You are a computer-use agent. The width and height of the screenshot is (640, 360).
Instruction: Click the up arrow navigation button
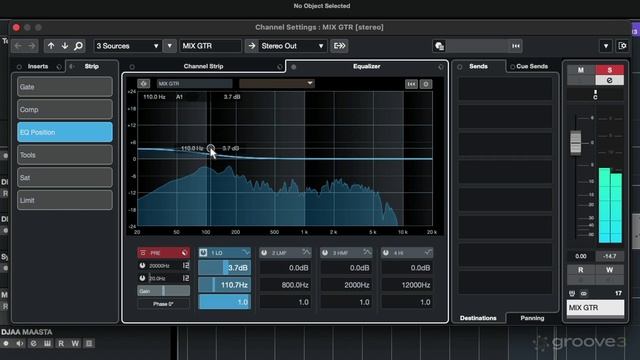(51, 46)
